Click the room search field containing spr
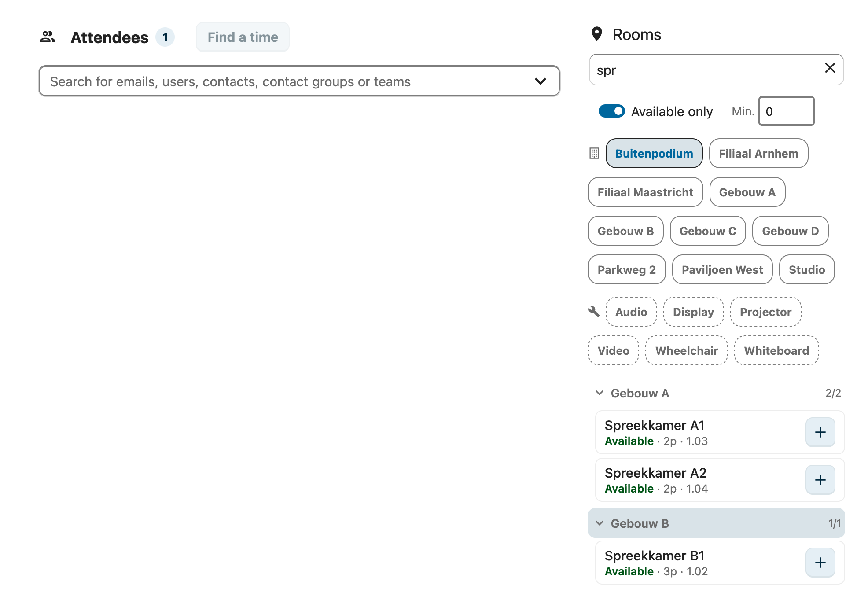Image resolution: width=868 pixels, height=596 pixels. coord(716,70)
